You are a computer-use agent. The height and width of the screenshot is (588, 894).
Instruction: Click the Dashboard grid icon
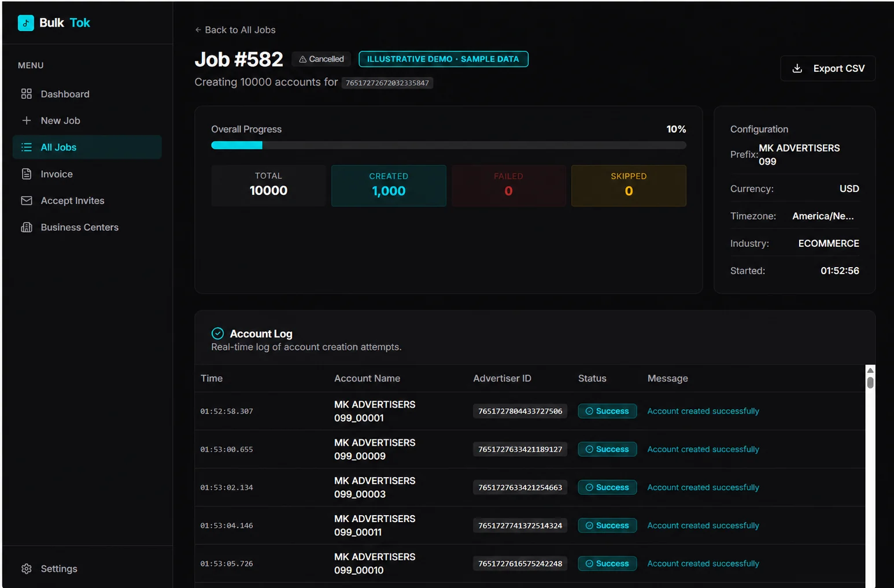coord(27,94)
